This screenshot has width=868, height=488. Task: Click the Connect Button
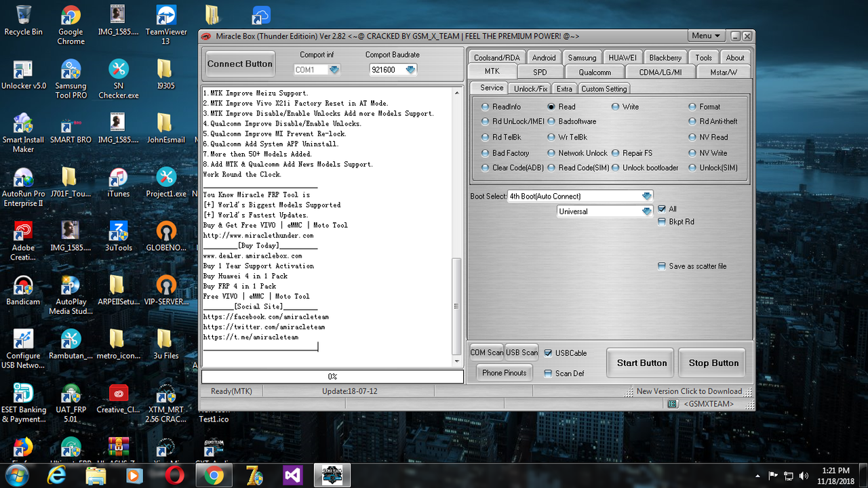coord(240,64)
